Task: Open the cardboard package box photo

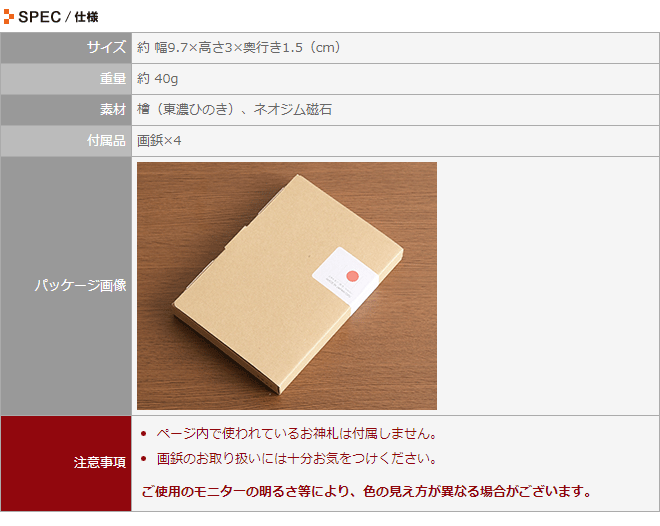Action: point(287,286)
